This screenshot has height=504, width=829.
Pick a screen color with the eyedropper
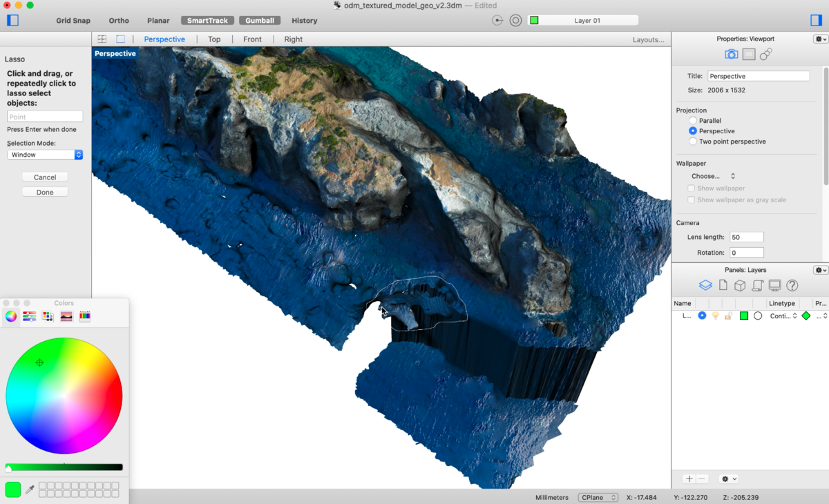(x=30, y=490)
